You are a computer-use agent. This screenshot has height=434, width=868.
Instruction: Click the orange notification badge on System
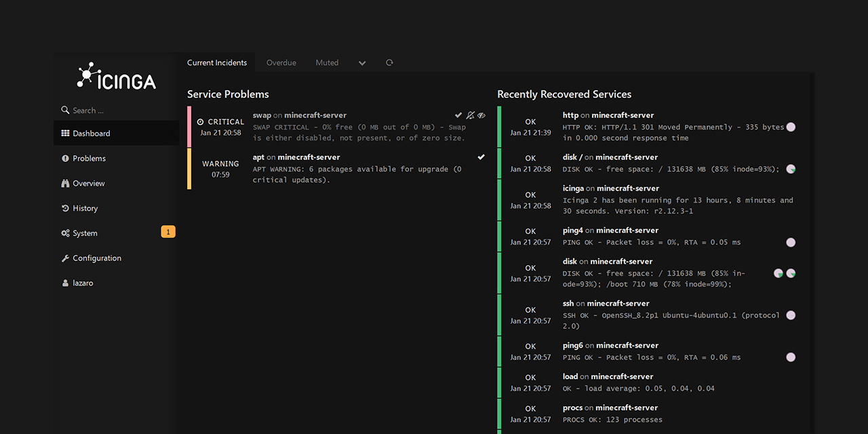coord(168,232)
